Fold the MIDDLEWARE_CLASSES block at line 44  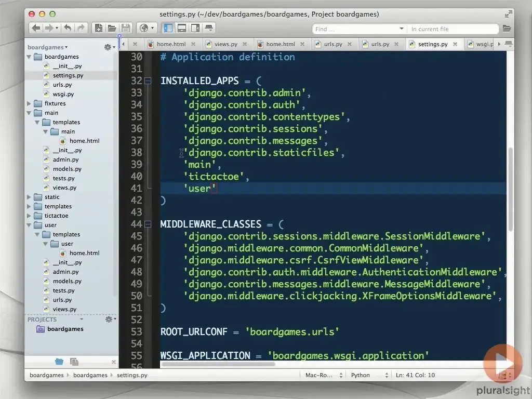148,224
